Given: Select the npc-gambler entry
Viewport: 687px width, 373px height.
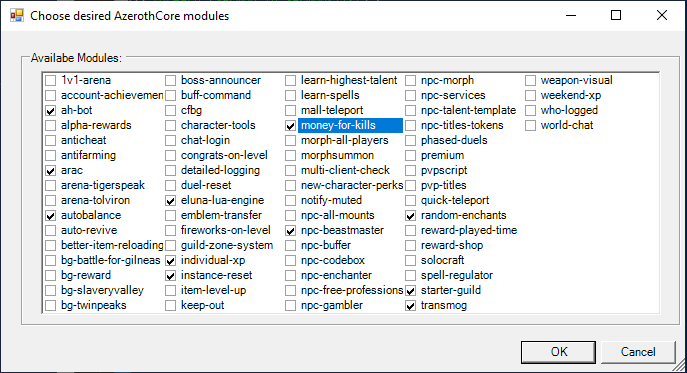Looking at the screenshot, I should [332, 305].
